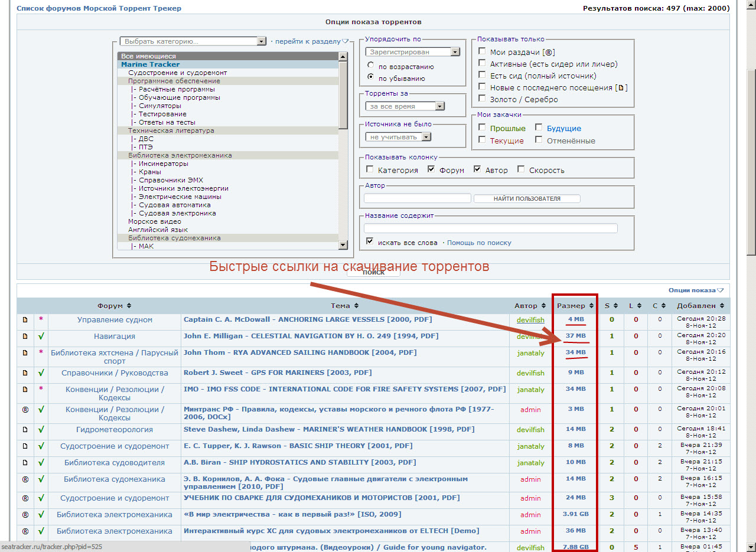Enable the 'Мои раздачи' checkbox
756x552 pixels.
coord(483,52)
